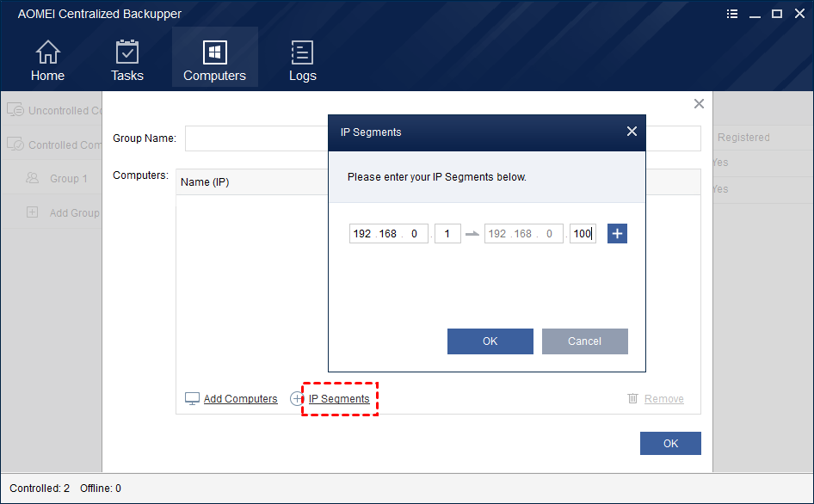Click the Name (IP) column header
Viewport: 814px width, 504px height.
pyautogui.click(x=205, y=182)
